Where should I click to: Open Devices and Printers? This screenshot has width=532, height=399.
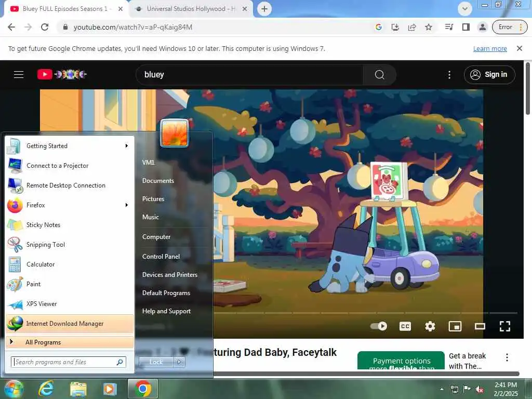(x=170, y=275)
